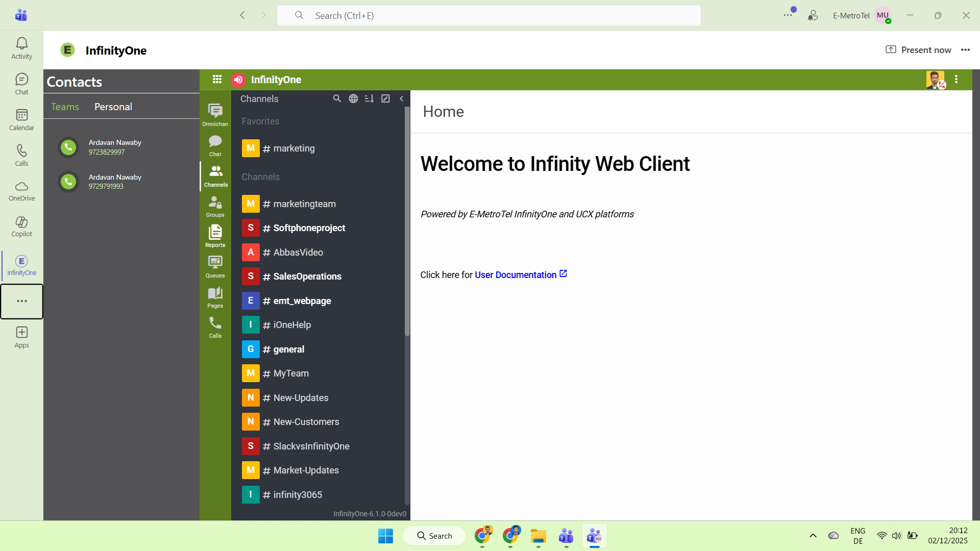Click the user avatar in green header
The image size is (980, 551).
[x=935, y=80]
